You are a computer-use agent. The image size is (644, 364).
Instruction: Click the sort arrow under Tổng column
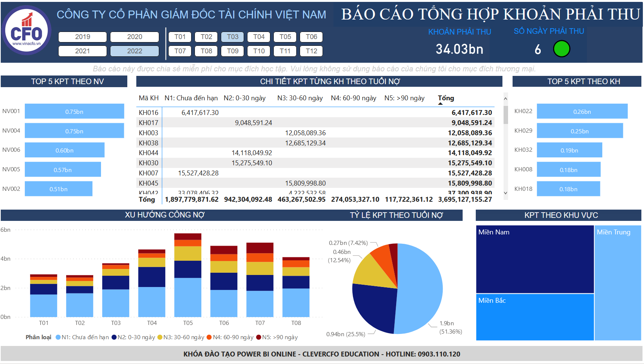440,104
